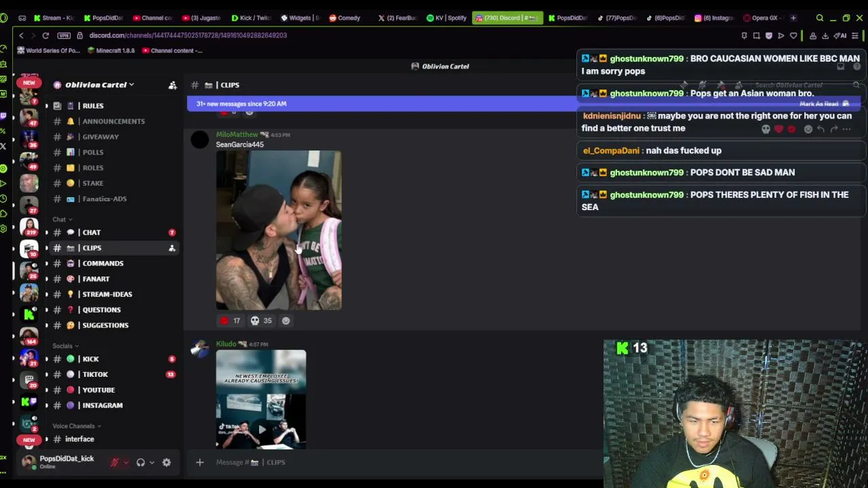Click the upper NEW unread indicator in server list
Viewport: 868px width, 488px height.
[28, 83]
